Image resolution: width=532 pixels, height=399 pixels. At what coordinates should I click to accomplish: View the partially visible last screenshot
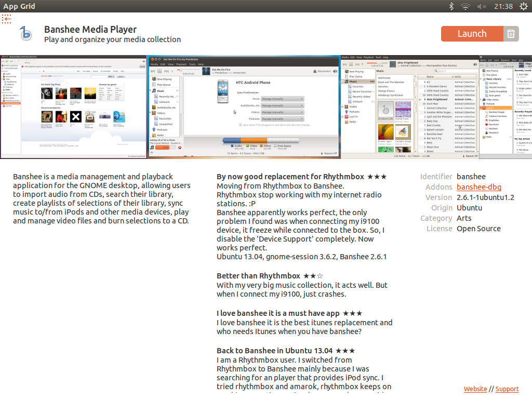click(506, 107)
